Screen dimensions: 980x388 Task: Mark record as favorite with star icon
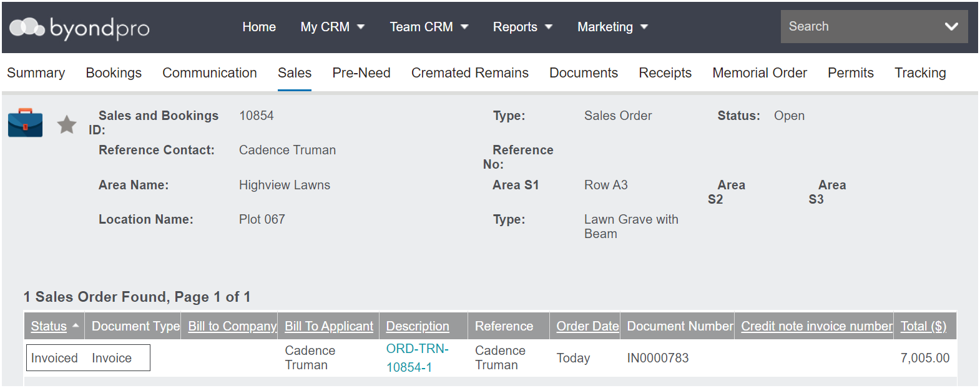point(67,125)
